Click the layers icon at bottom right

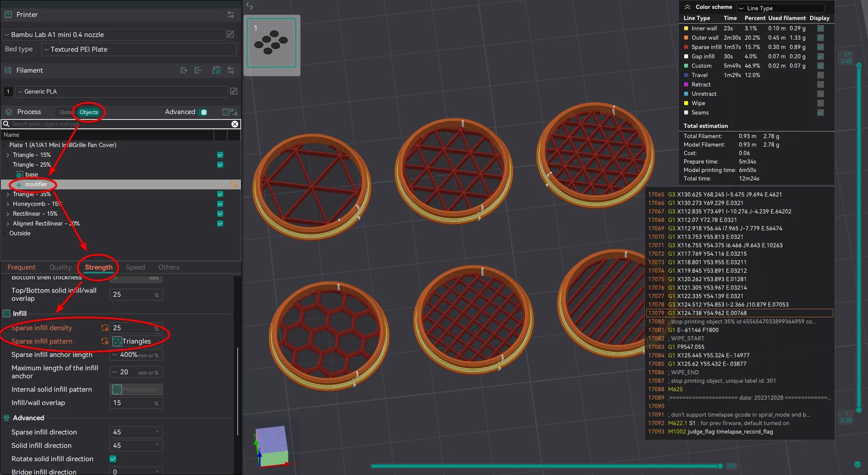tap(858, 465)
